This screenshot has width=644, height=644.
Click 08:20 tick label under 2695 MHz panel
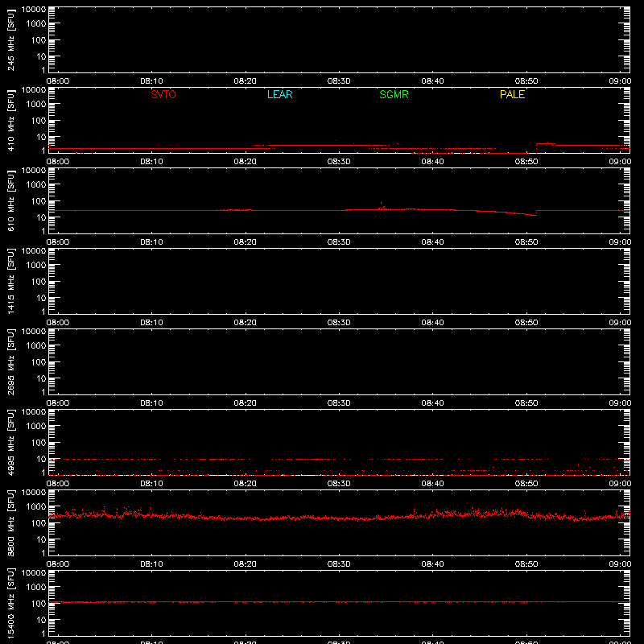pos(246,403)
